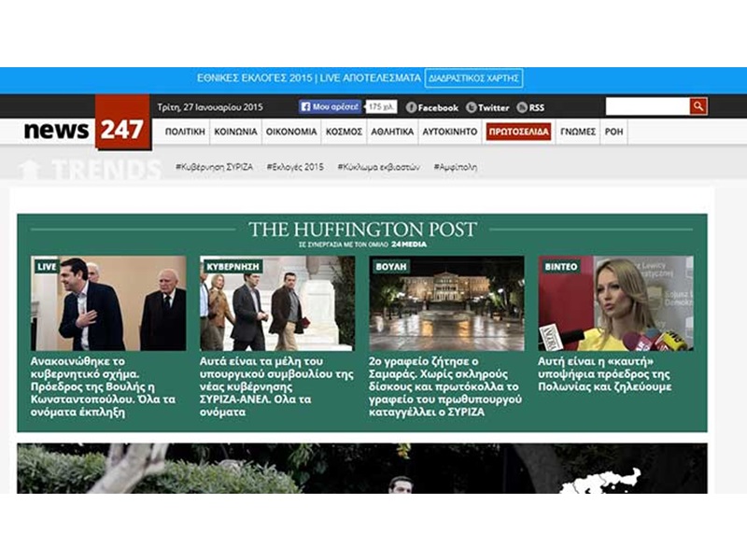Open headline 'Αυτά είναι τα μέλη του υπουργικού συμβουλίου'
The width and height of the screenshot is (747, 560).
point(276,386)
